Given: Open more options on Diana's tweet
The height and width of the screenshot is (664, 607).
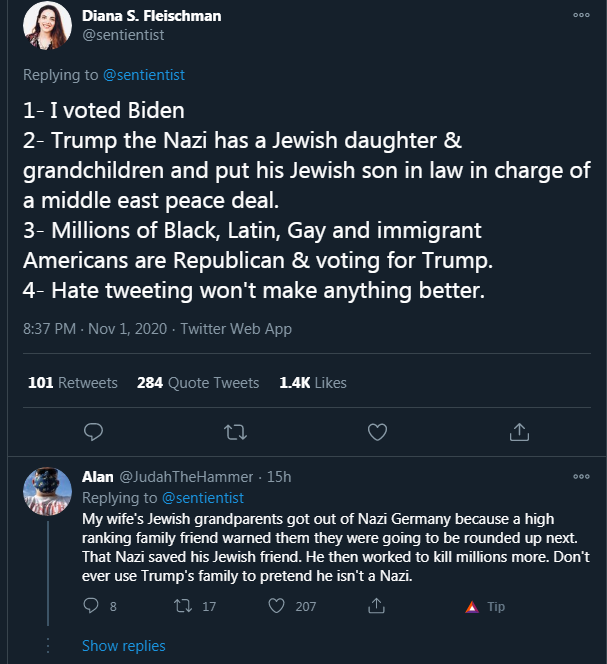Looking at the screenshot, I should click(x=581, y=15).
